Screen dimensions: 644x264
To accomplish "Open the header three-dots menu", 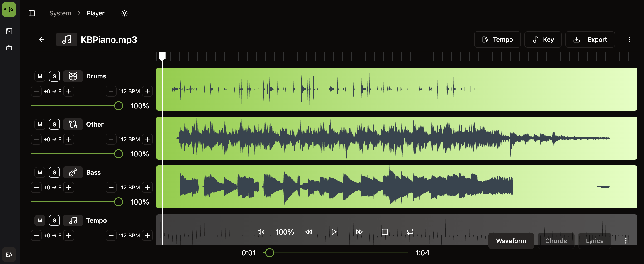I will [x=629, y=39].
